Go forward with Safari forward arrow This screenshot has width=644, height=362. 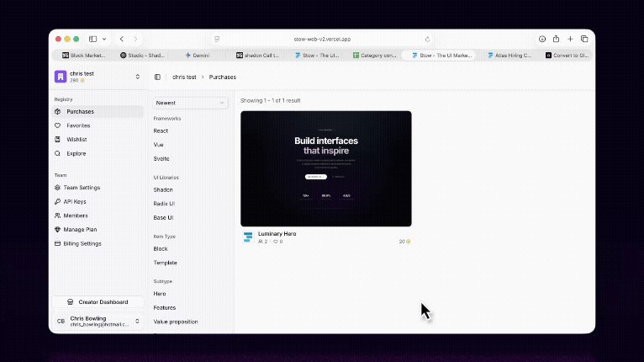click(x=135, y=39)
